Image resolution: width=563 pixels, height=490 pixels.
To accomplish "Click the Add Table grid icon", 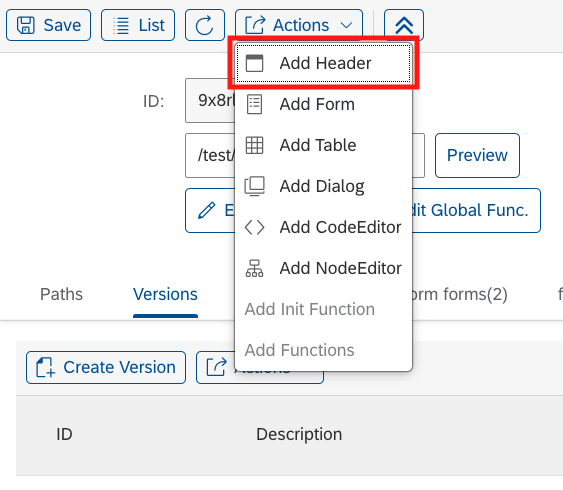I will click(255, 145).
